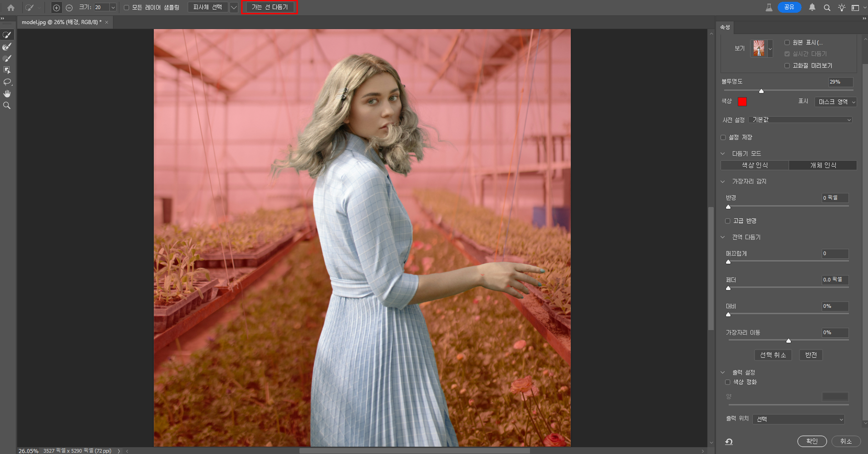
Task: Toggle 실시간 다듬기 checkbox
Action: (787, 54)
